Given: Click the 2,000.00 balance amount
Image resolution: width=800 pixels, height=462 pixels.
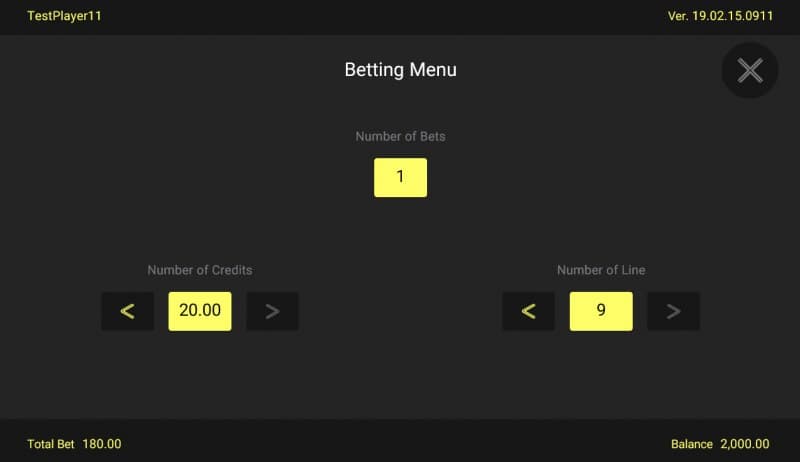Looking at the screenshot, I should click(745, 444).
